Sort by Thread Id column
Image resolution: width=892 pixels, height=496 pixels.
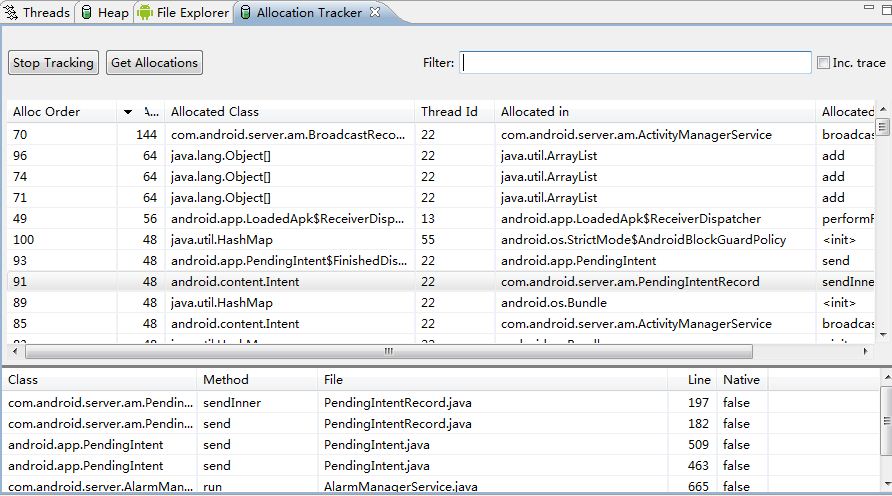pos(455,112)
